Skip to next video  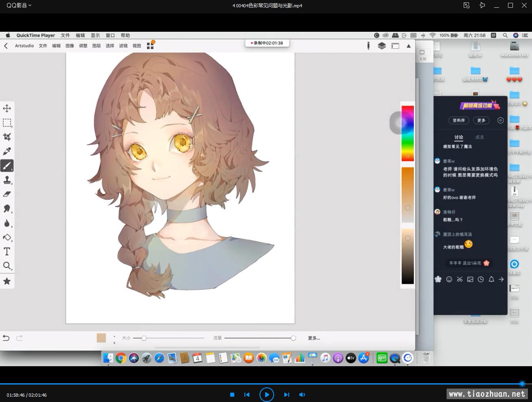pyautogui.click(x=287, y=395)
